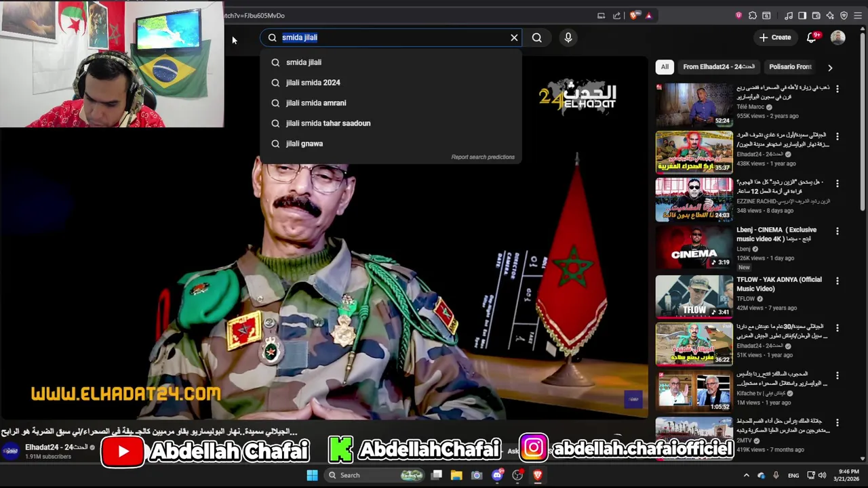This screenshot has height=488, width=868.
Task: Open the pink shield extension icon
Action: click(738, 16)
